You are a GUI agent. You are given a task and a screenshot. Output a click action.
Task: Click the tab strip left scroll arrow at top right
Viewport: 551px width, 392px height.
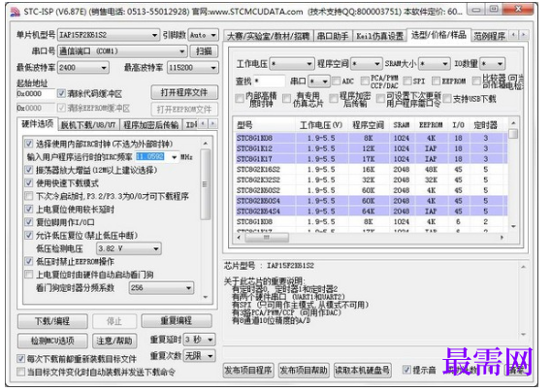pos(514,35)
